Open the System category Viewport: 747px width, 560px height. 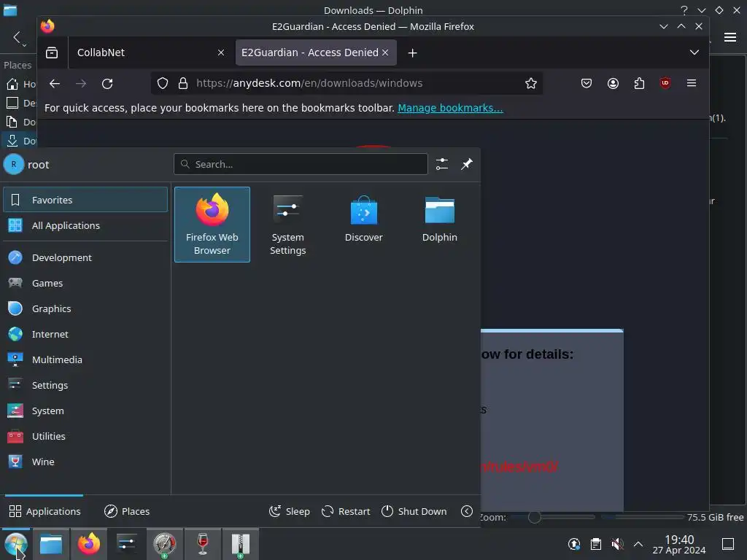coord(85,411)
